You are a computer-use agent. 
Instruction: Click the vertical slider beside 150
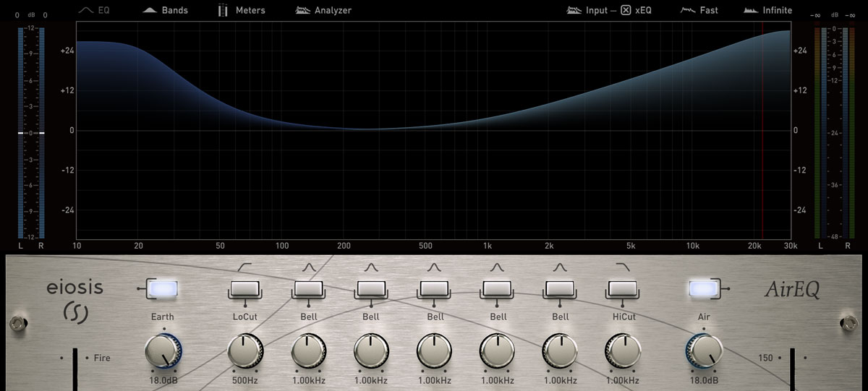coord(793,371)
